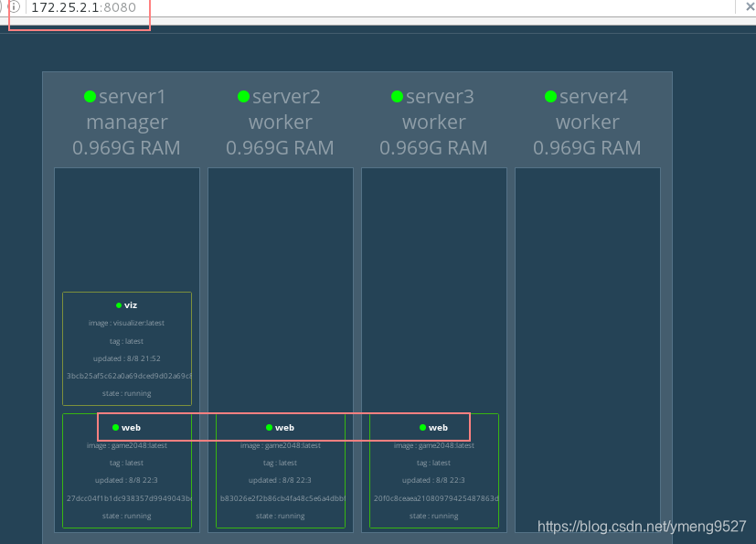Click the container ID starting with 3bcb25af5c62
Viewport: 756px width, 544px height.
coord(129,376)
